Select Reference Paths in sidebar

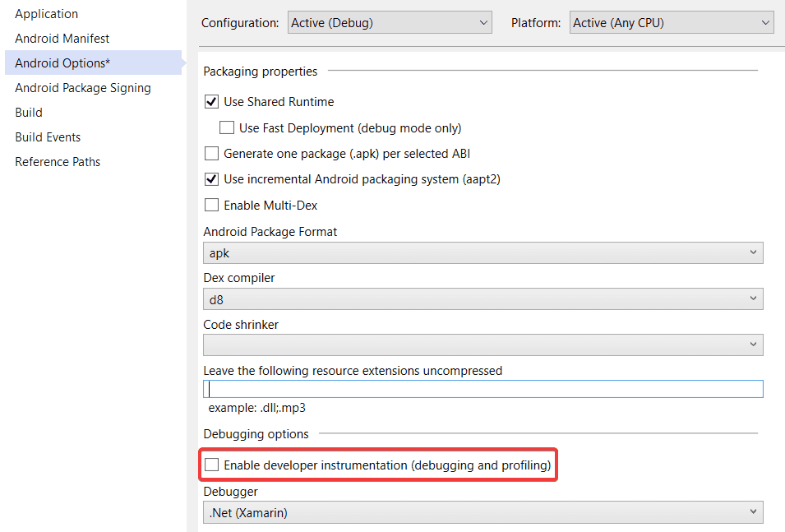point(58,162)
